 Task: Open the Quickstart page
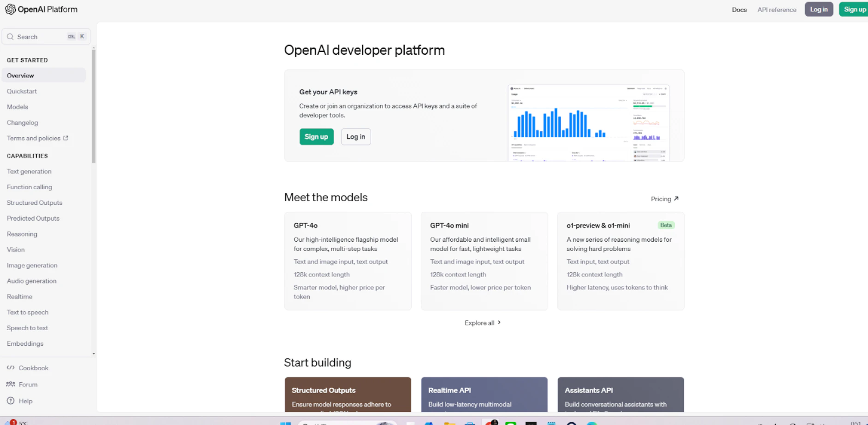22,91
